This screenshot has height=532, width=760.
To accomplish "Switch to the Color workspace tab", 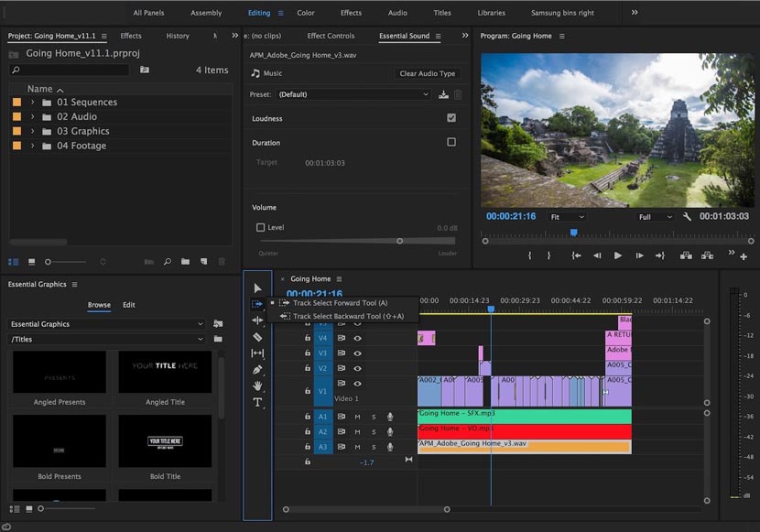I will click(306, 13).
